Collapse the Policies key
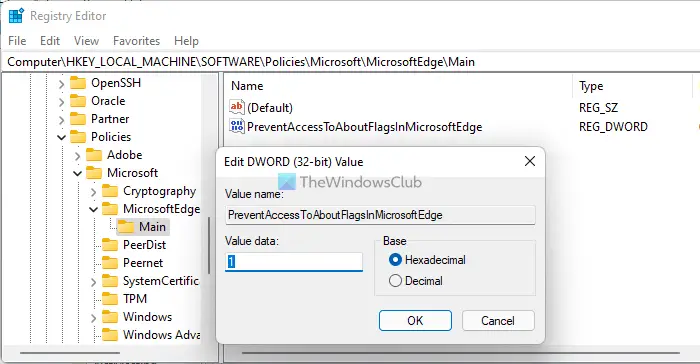This screenshot has height=364, width=700. (x=61, y=137)
